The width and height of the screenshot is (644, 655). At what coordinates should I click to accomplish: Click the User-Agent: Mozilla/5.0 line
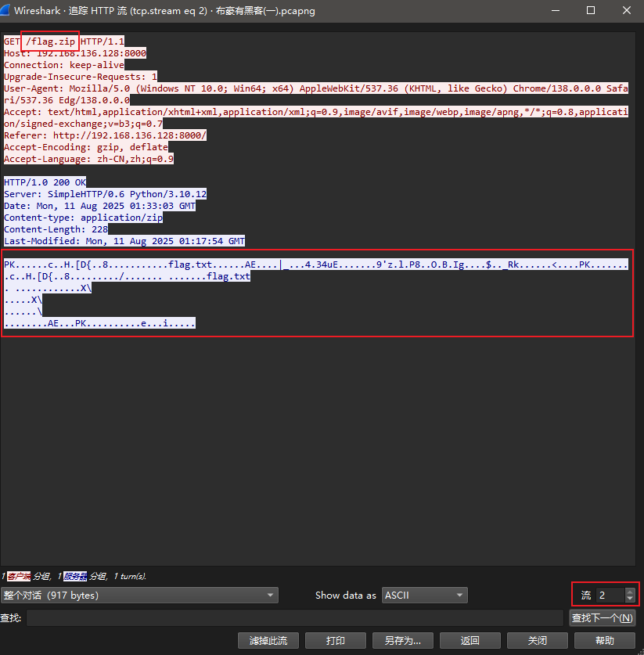coord(315,94)
